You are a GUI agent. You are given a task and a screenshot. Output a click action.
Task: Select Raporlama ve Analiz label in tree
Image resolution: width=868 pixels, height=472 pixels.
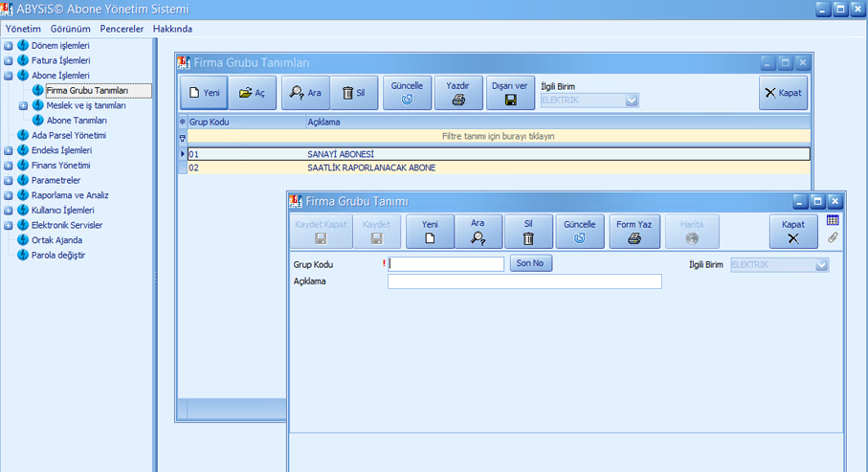(70, 195)
